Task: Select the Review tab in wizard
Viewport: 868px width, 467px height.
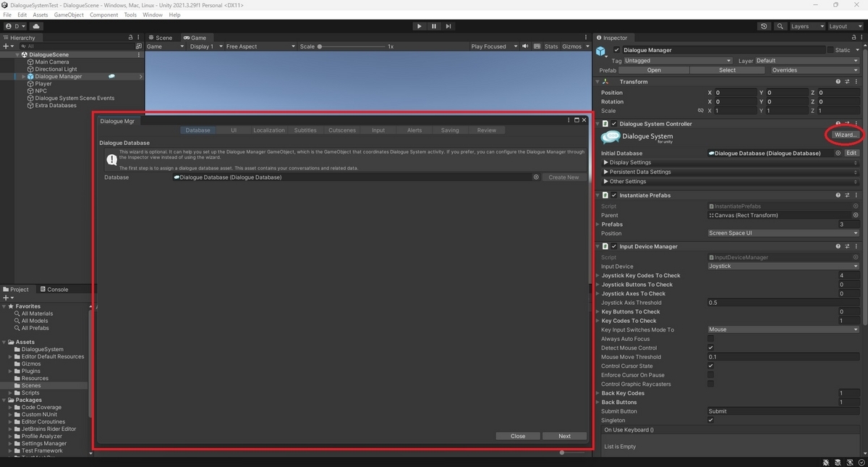Action: click(487, 130)
